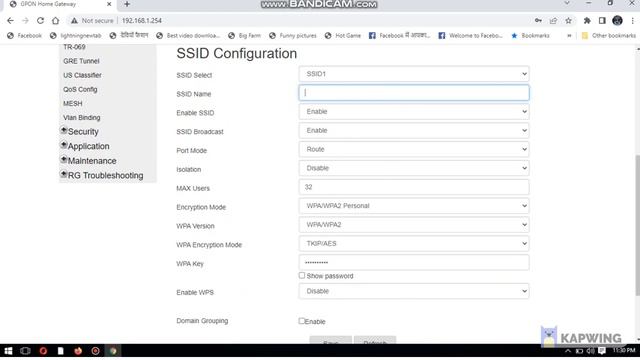This screenshot has height=360, width=640.
Task: Open the Firefox icon in taskbar
Action: click(x=78, y=351)
